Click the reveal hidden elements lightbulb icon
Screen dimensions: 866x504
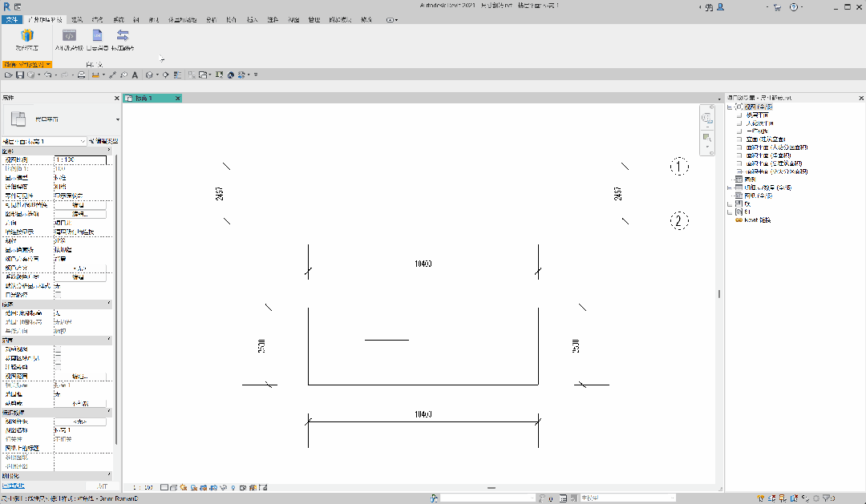pyautogui.click(x=233, y=487)
